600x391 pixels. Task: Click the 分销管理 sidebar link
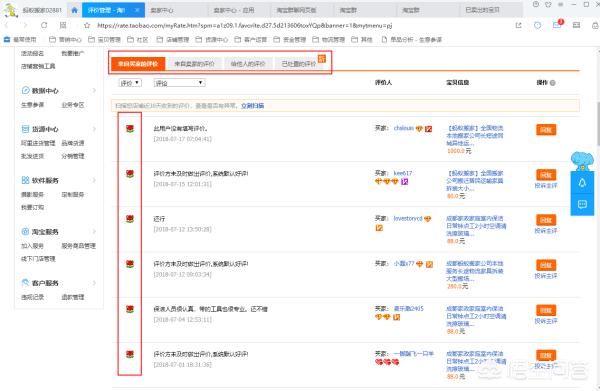(x=73, y=156)
